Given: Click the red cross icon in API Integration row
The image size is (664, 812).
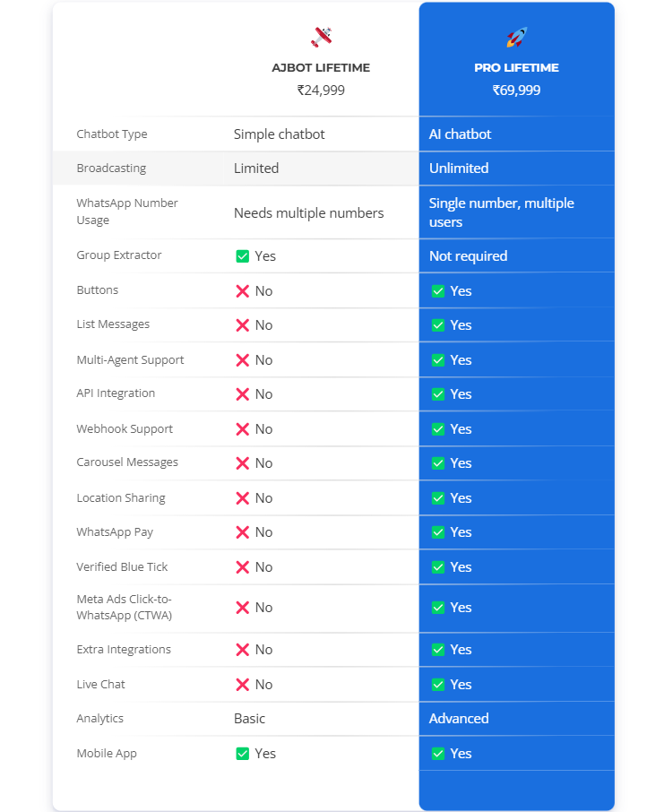Looking at the screenshot, I should 243,394.
